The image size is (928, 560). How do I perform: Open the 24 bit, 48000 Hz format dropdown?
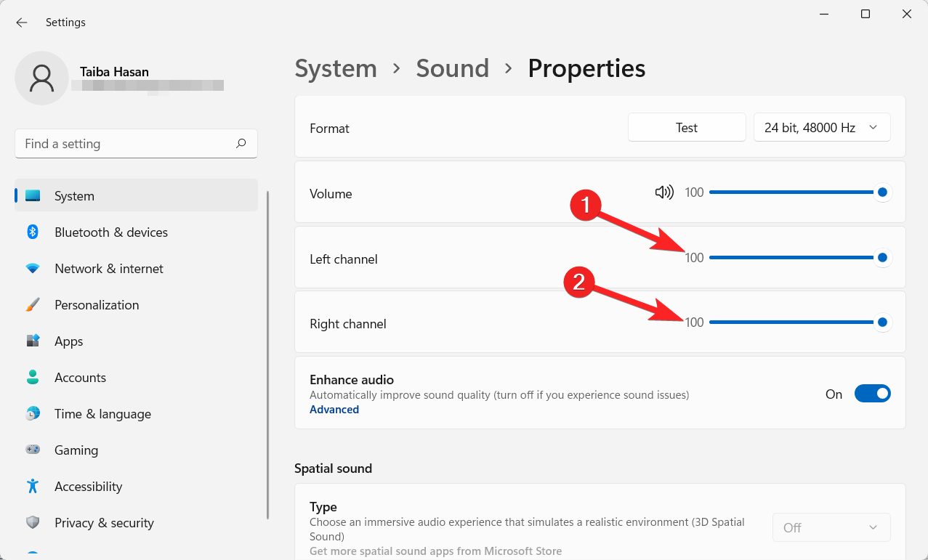pos(822,127)
